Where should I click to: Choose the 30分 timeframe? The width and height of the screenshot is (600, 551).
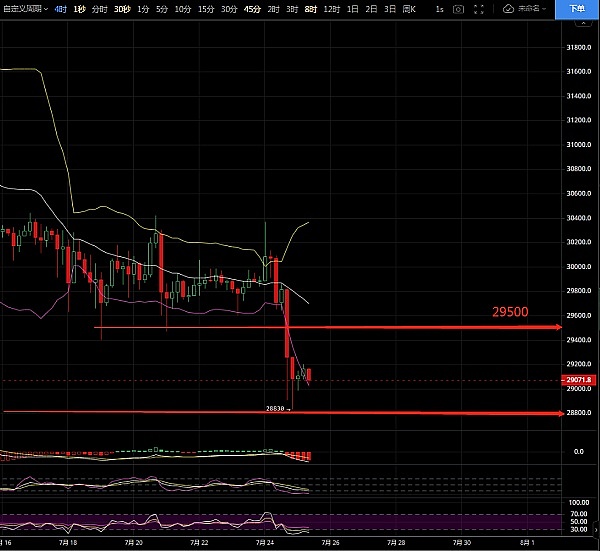coord(229,9)
